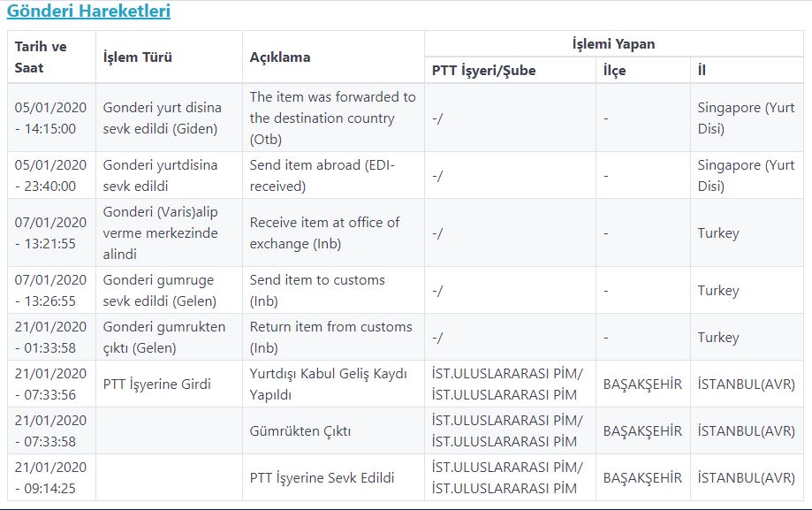Click the Tarih ve Saat column header
Screen dimensions: 812x510
point(51,57)
